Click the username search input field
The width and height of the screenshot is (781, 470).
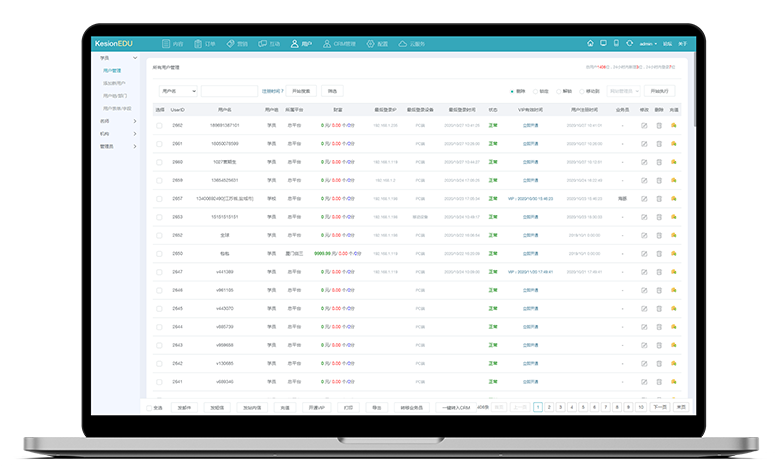coord(228,91)
